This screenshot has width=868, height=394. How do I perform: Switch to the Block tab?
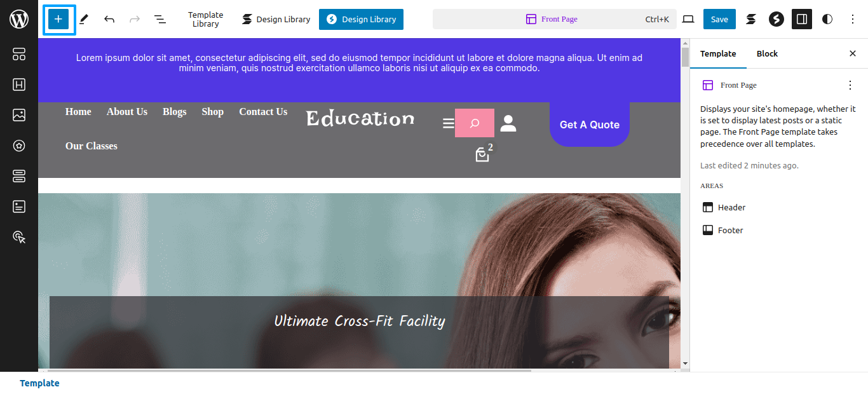coord(767,53)
